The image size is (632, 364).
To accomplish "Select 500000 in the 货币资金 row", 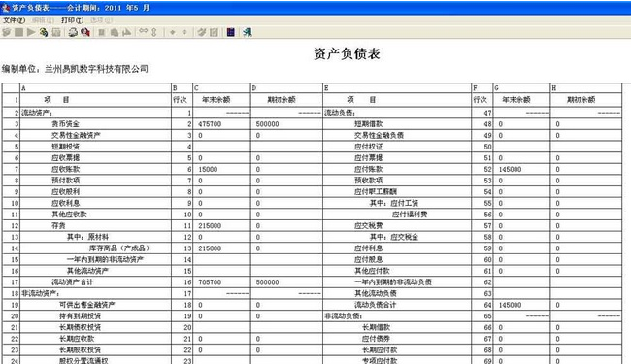I will pos(286,124).
